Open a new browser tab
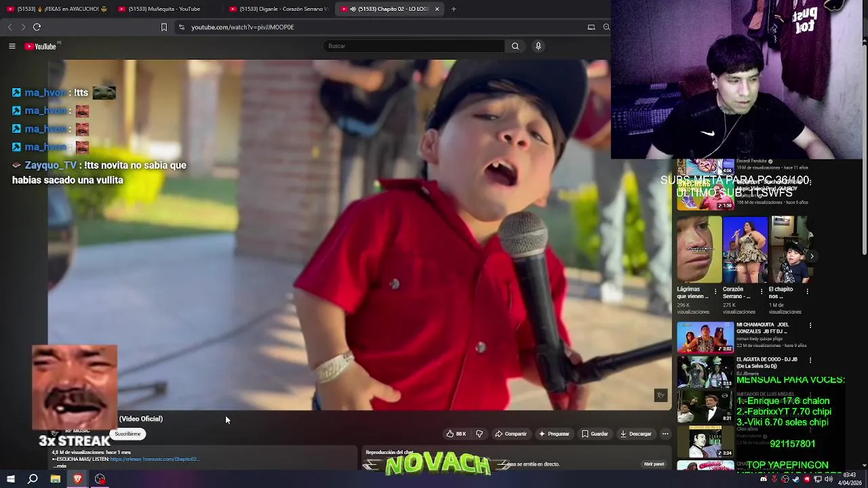Image resolution: width=868 pixels, height=488 pixels. (x=454, y=9)
